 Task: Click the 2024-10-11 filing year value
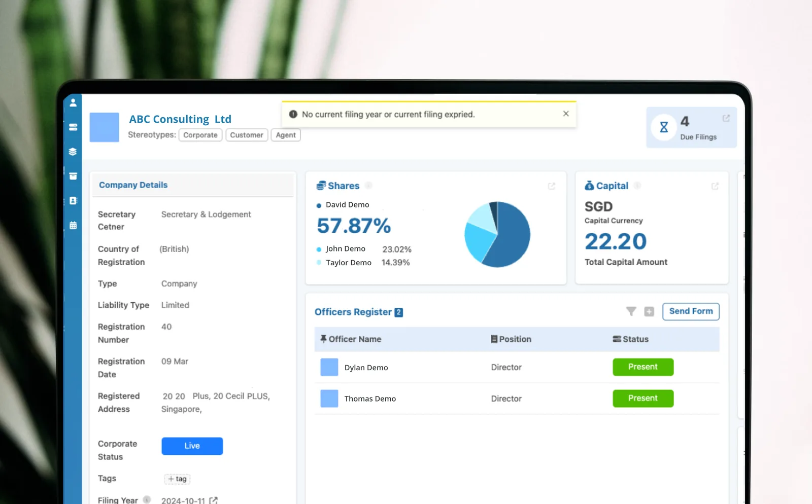pos(183,500)
